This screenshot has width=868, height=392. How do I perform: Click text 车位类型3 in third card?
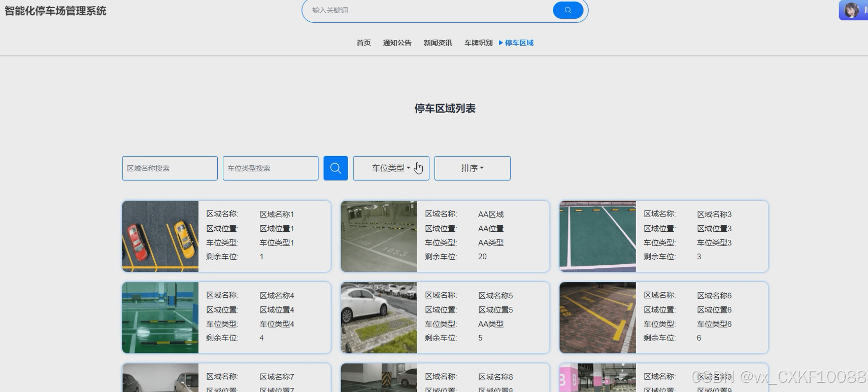714,242
